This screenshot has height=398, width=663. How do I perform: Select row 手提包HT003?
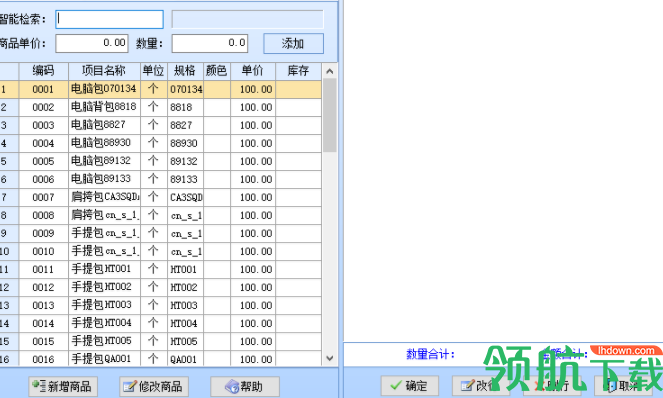pyautogui.click(x=161, y=305)
